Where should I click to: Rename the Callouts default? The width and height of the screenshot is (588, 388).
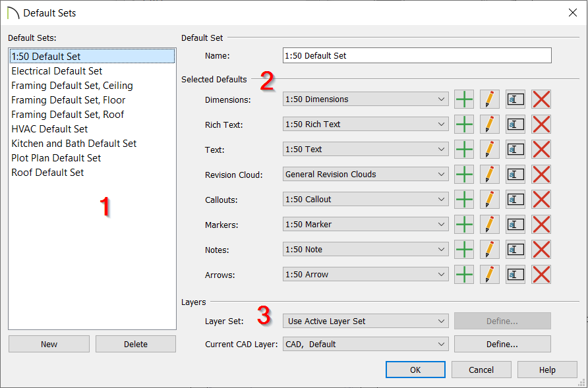pos(515,200)
